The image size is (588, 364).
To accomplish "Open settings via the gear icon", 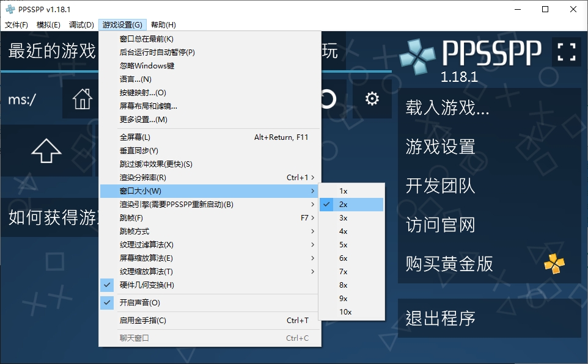I will (x=372, y=99).
